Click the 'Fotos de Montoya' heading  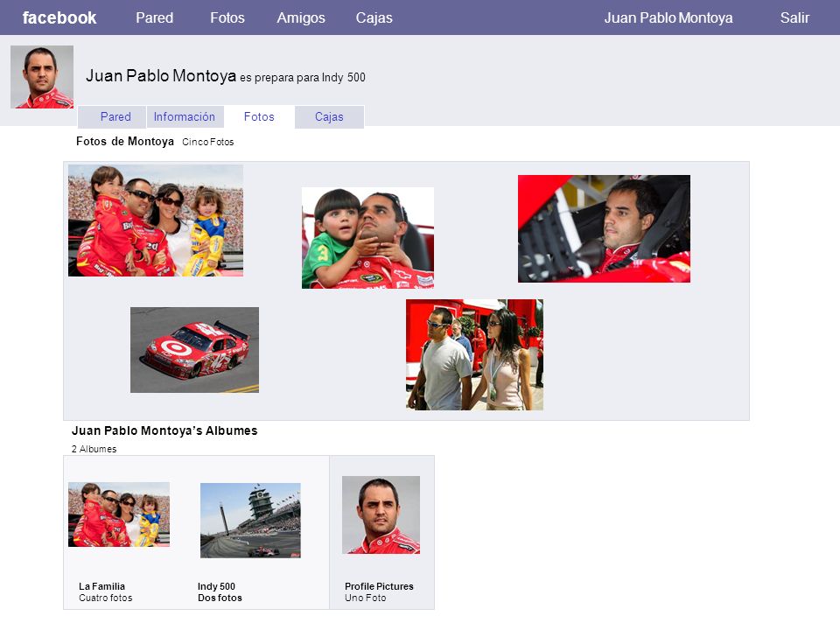(x=125, y=142)
